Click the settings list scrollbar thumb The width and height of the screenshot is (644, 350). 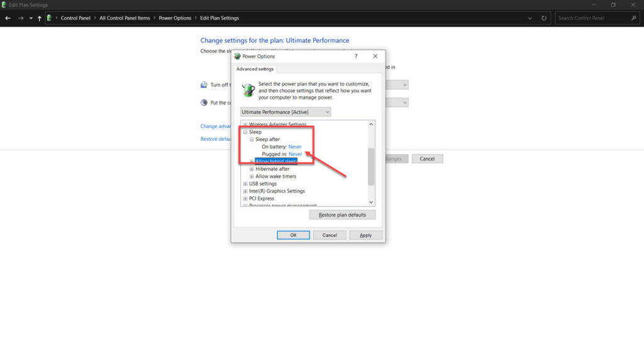pos(371,167)
